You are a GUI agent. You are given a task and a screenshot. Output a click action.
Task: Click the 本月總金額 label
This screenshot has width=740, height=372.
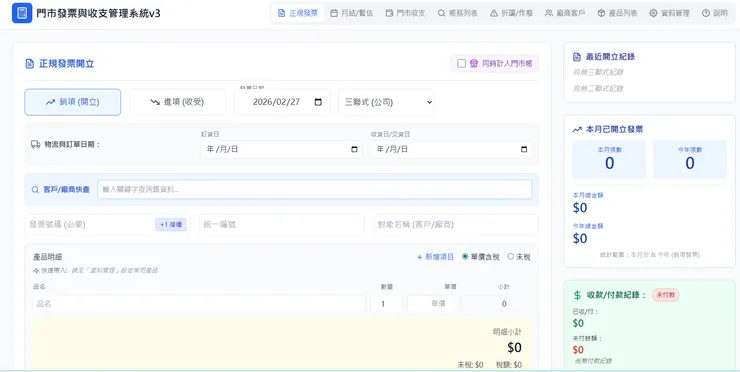pyautogui.click(x=588, y=195)
